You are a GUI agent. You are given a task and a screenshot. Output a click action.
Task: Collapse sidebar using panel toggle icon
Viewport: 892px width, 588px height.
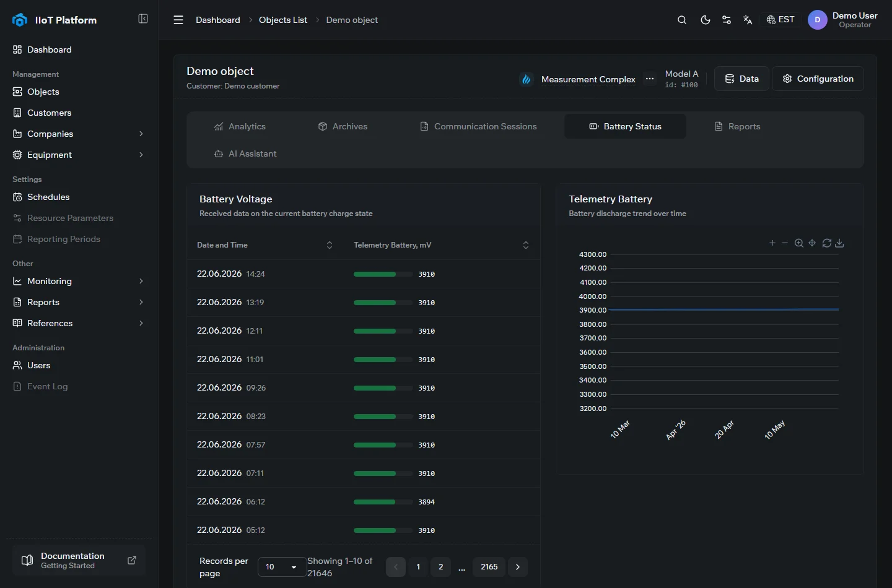pos(143,19)
